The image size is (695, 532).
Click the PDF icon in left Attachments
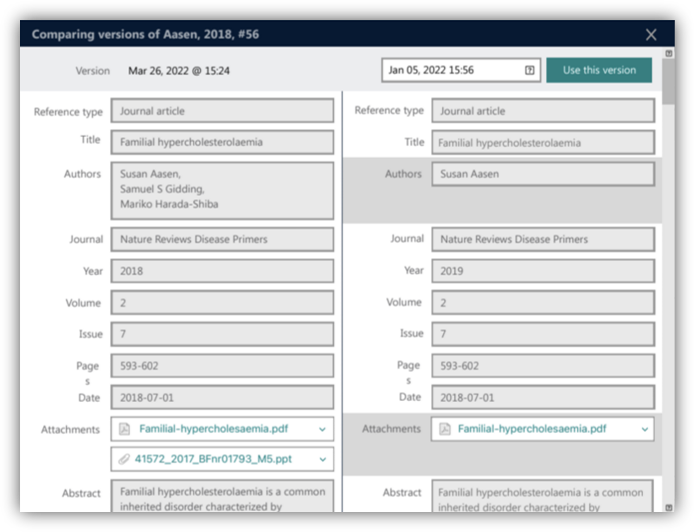click(125, 429)
